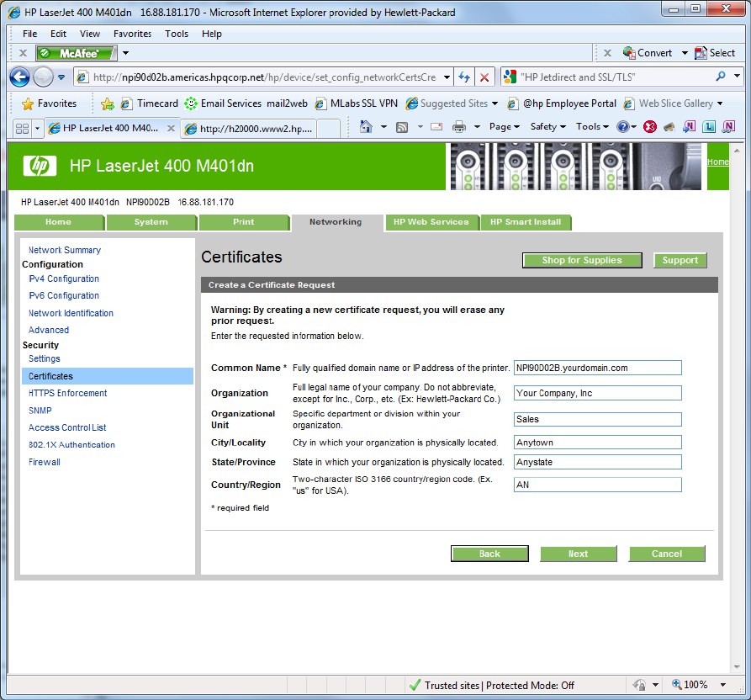Screen dimensions: 751x700
Task: Expand the address bar history dropdown
Action: 447,77
